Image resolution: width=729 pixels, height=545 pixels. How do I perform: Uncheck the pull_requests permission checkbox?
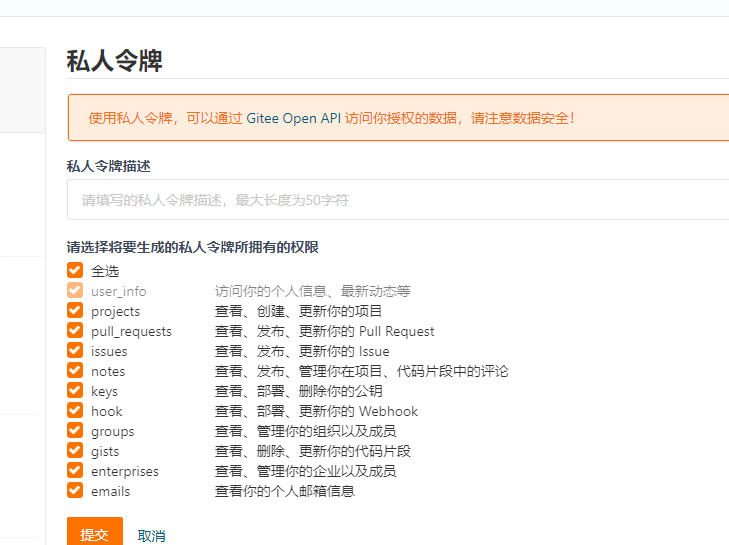75,330
